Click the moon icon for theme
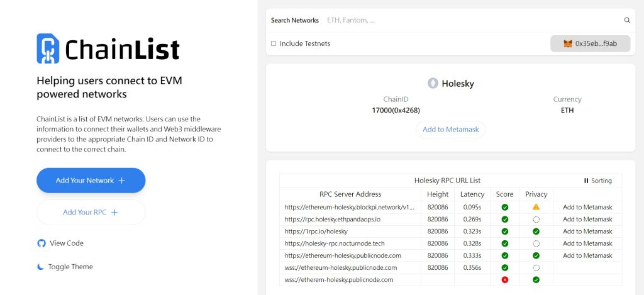This screenshot has height=295, width=644. pyautogui.click(x=42, y=267)
